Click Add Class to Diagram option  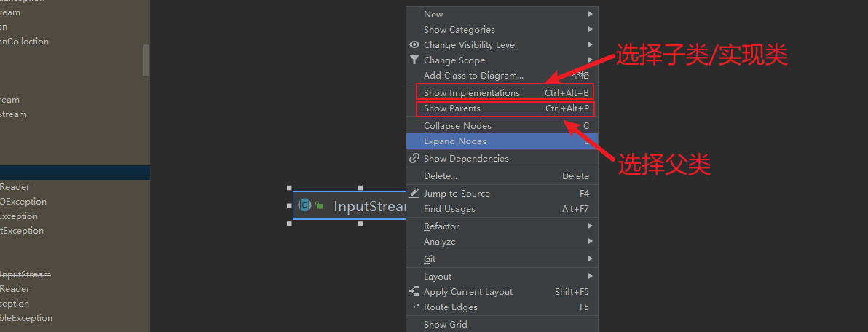pos(473,76)
